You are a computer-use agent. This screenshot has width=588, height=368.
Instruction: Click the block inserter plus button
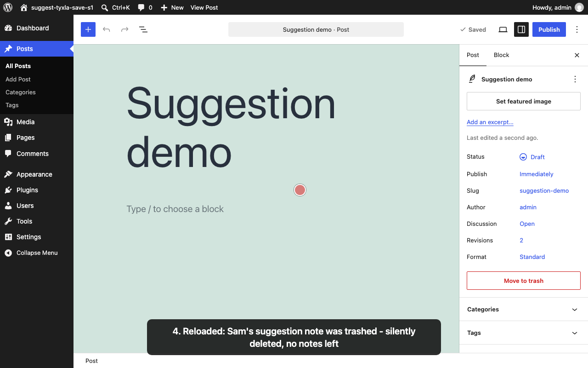click(88, 29)
